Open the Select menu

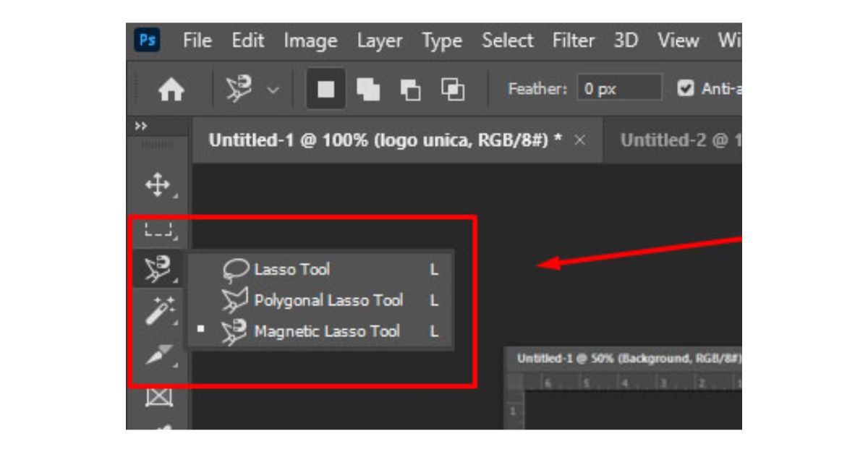[507, 40]
